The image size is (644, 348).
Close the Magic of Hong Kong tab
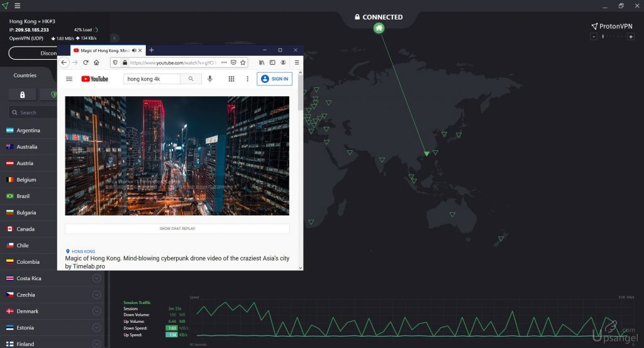pyautogui.click(x=140, y=50)
